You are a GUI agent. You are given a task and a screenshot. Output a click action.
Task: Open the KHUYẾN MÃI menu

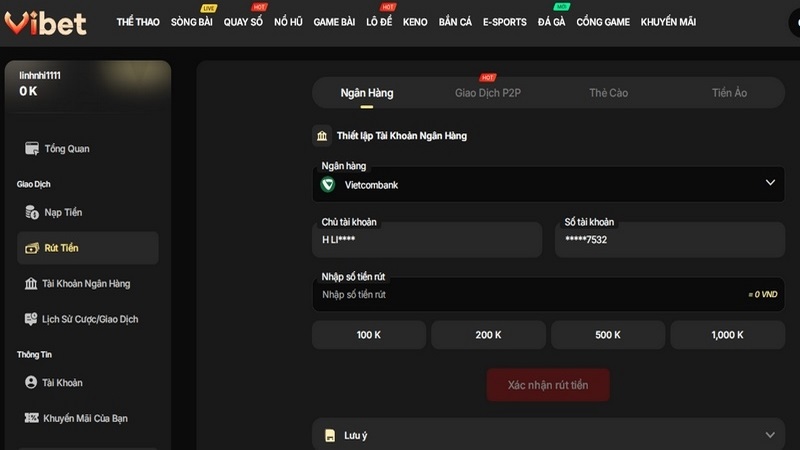(x=668, y=22)
